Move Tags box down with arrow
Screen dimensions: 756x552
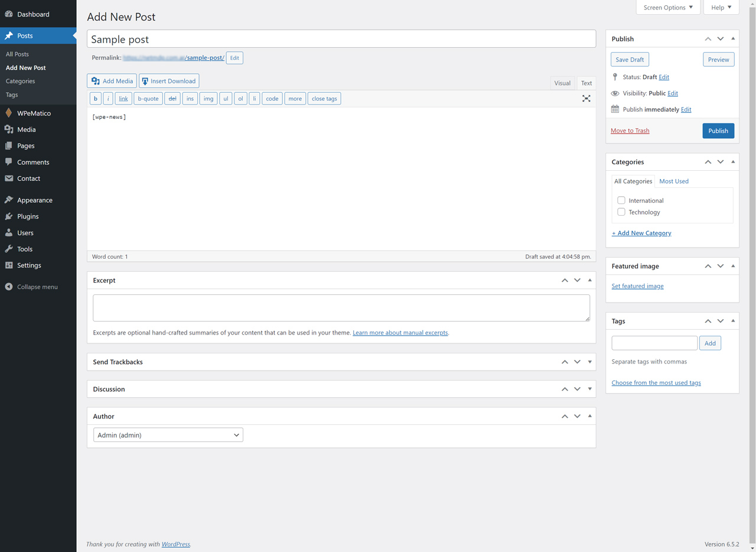pyautogui.click(x=721, y=321)
